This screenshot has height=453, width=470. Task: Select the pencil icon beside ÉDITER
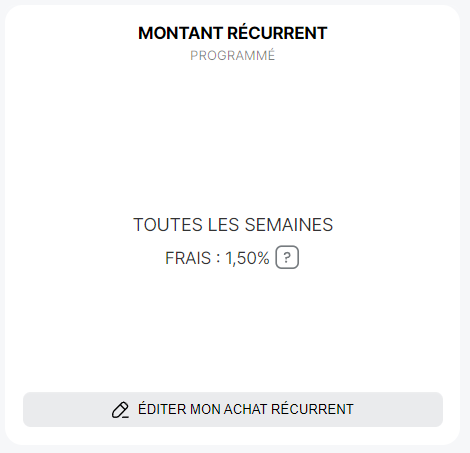[120, 410]
